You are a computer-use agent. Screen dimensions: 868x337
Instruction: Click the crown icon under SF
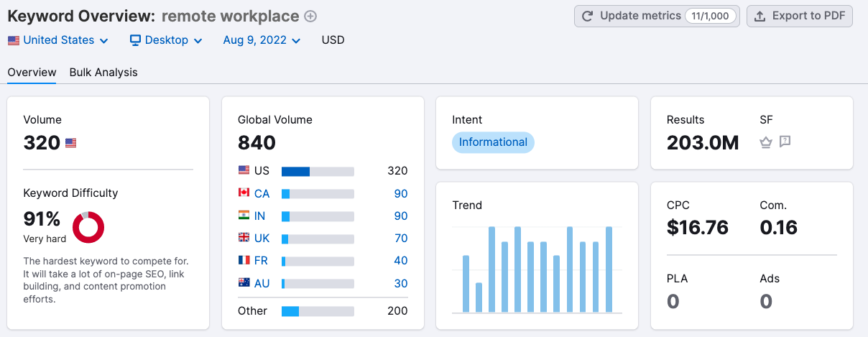click(766, 142)
